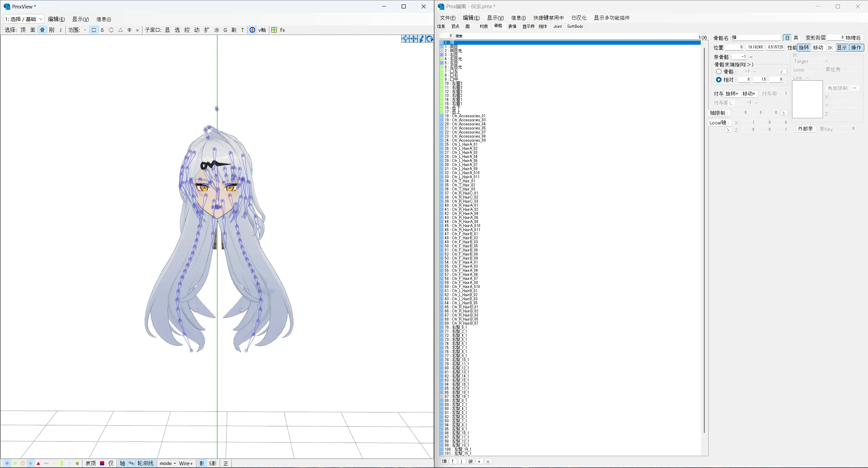Select the 骨骼 radio button for bone tail
Screen dimensions: 868x468
click(718, 72)
